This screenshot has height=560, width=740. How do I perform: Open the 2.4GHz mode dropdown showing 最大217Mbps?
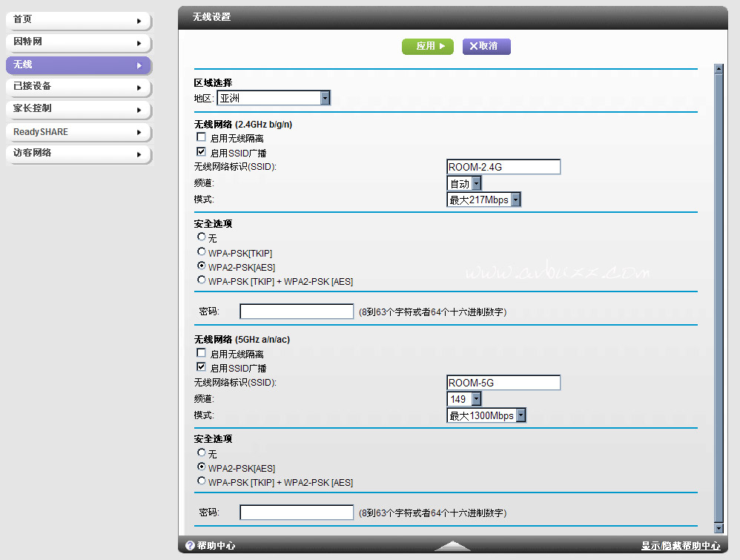(x=515, y=200)
